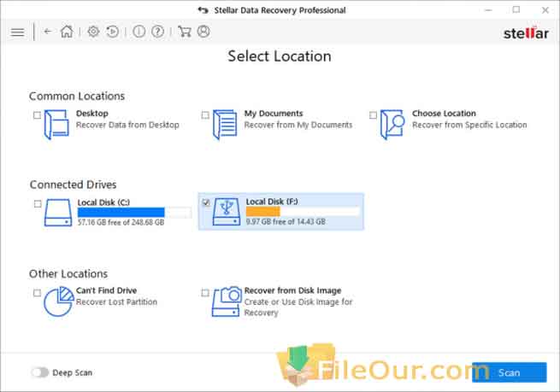Image resolution: width=560 pixels, height=392 pixels.
Task: Click the Local Disk (F:) USB drive icon
Action: click(x=226, y=212)
